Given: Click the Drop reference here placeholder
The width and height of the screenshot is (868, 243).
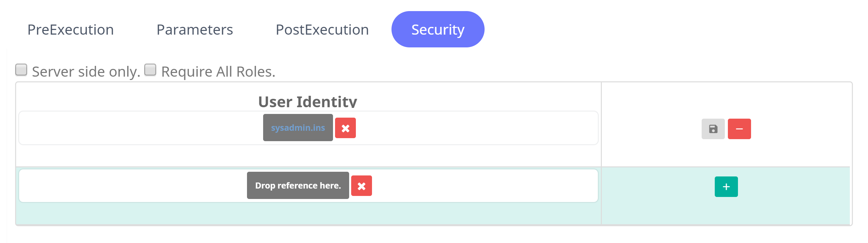Looking at the screenshot, I should 298,186.
